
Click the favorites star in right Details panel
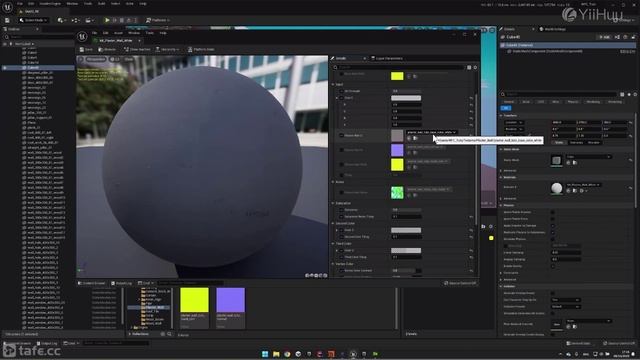pyautogui.click(x=629, y=94)
